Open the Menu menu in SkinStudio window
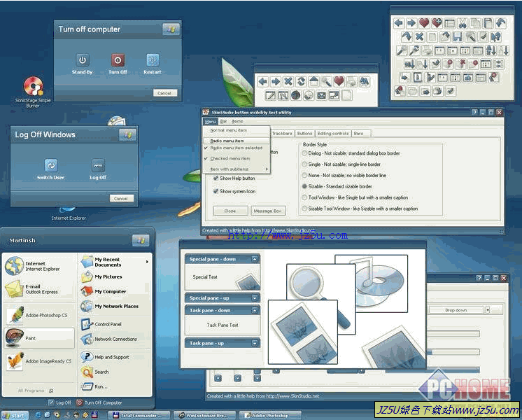Screen dimensions: 522x420 click(210, 121)
